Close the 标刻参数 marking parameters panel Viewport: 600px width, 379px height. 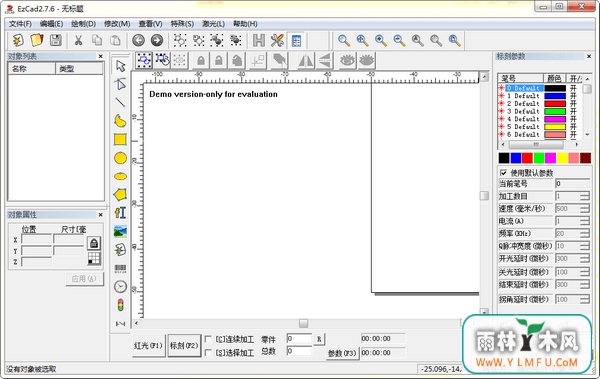pos(589,56)
